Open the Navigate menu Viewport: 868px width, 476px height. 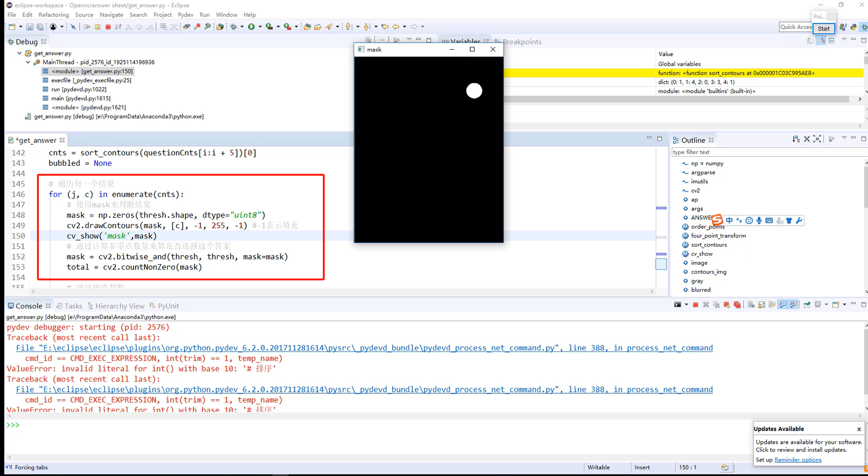click(x=111, y=15)
